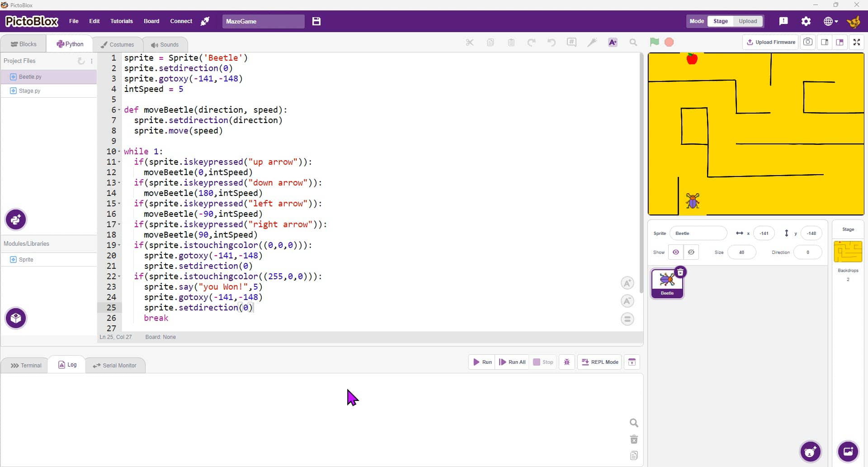This screenshot has height=467, width=868.
Task: Open settings with the gear icon
Action: (806, 21)
